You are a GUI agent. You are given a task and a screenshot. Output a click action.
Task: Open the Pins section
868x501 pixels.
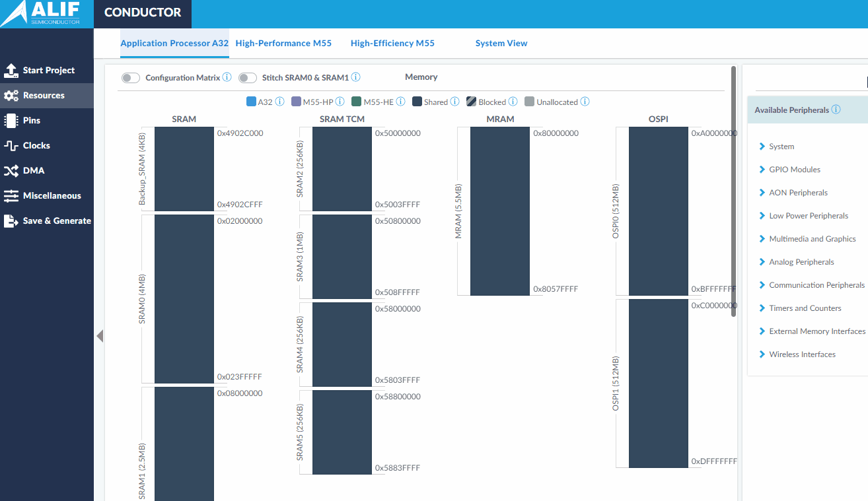pyautogui.click(x=47, y=121)
